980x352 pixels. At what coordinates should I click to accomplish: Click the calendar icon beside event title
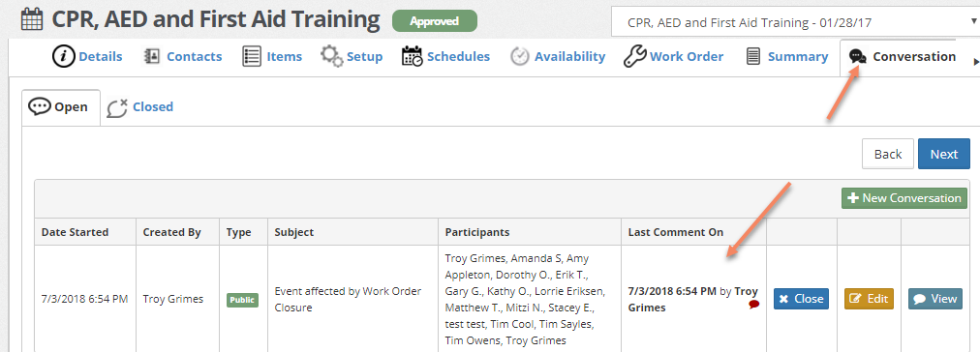(32, 19)
